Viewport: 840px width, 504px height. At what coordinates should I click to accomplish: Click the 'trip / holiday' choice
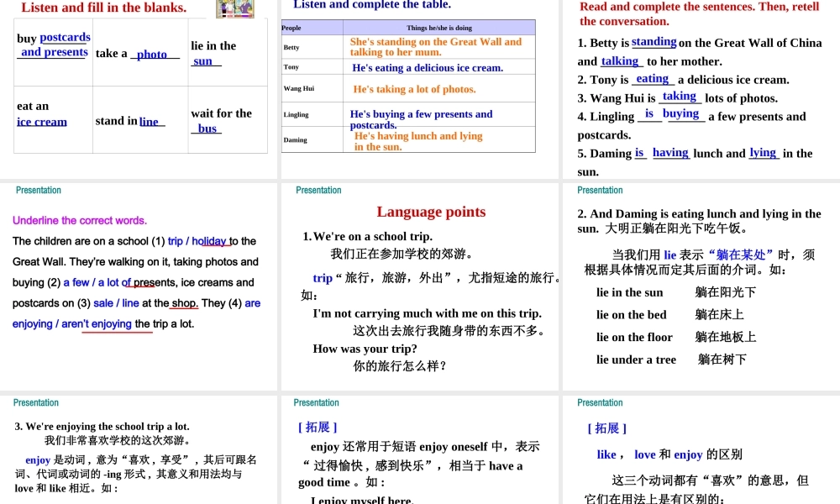coord(197,241)
